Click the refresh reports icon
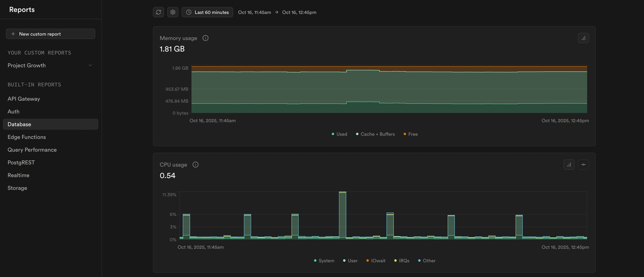The width and height of the screenshot is (644, 277). (x=158, y=12)
